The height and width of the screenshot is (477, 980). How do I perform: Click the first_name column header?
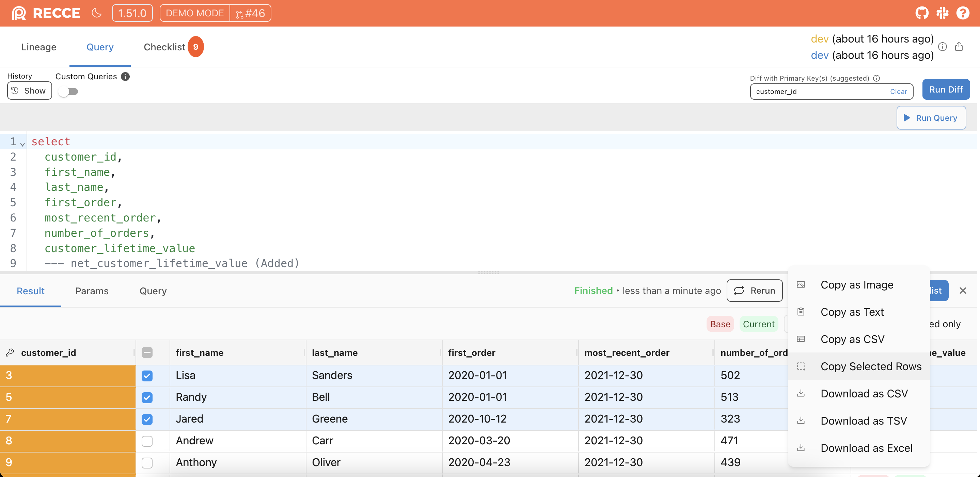238,352
